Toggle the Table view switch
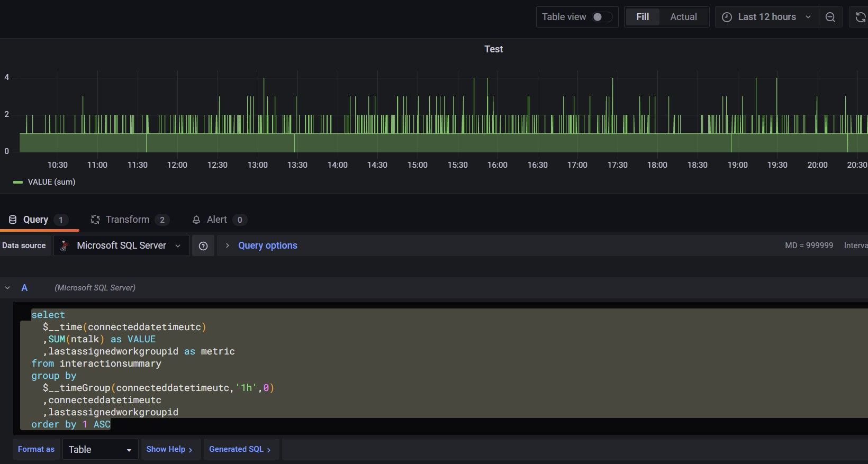This screenshot has width=868, height=464. click(x=601, y=17)
